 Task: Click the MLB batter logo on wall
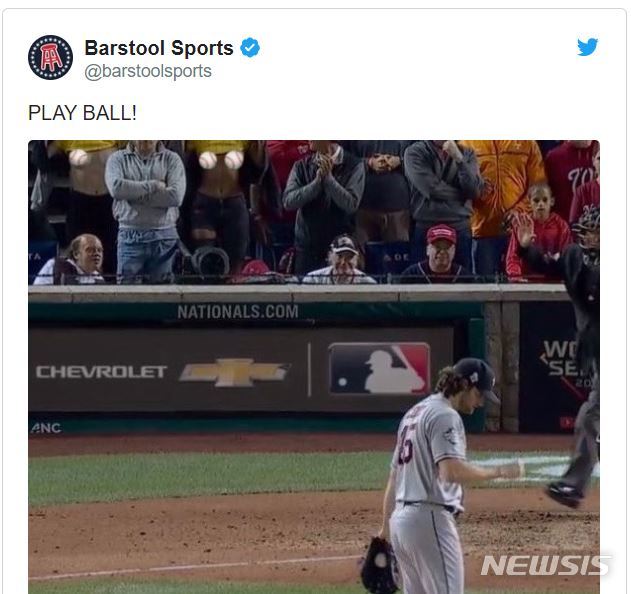click(x=379, y=369)
